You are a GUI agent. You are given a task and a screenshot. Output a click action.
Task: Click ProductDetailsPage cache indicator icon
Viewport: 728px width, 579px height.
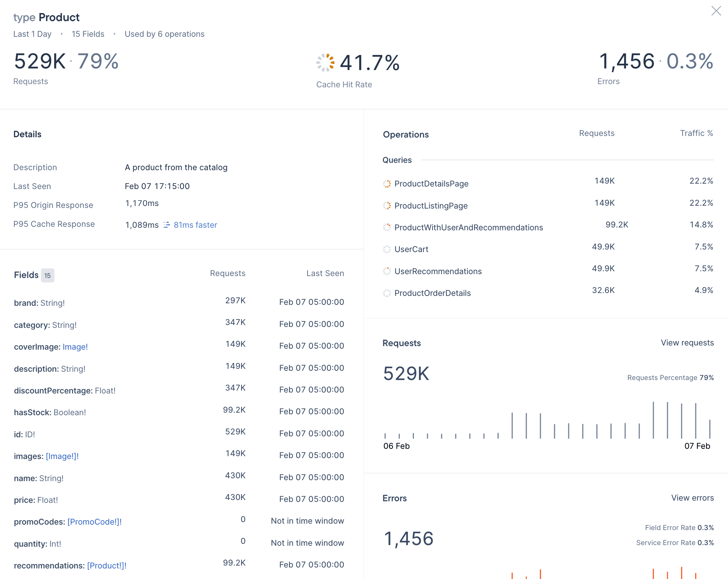pos(387,184)
